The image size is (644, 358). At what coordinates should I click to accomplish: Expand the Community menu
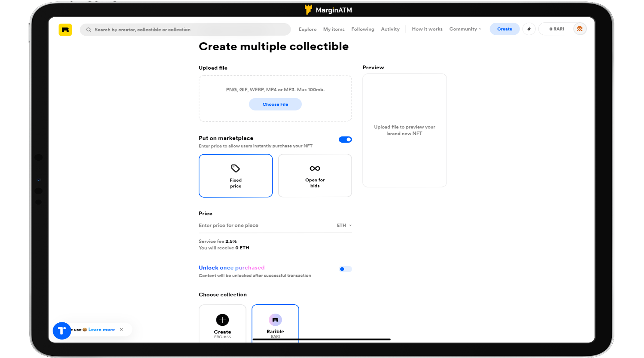click(x=465, y=29)
